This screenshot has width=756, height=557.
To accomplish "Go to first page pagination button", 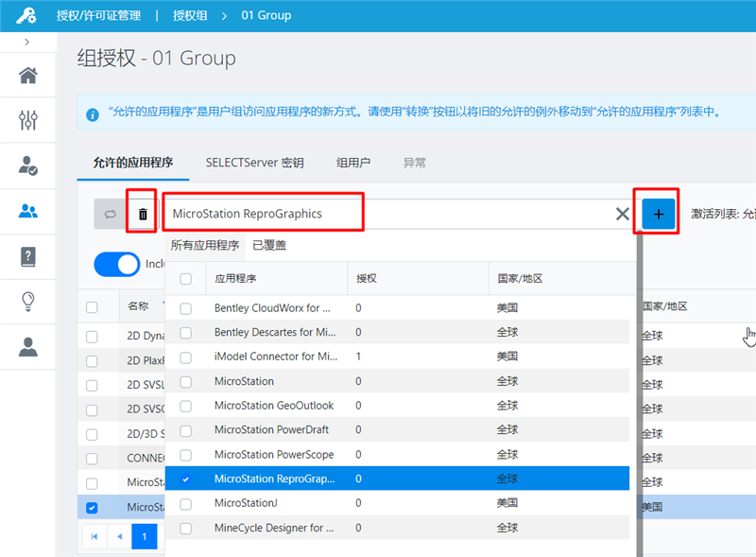I will click(x=94, y=536).
